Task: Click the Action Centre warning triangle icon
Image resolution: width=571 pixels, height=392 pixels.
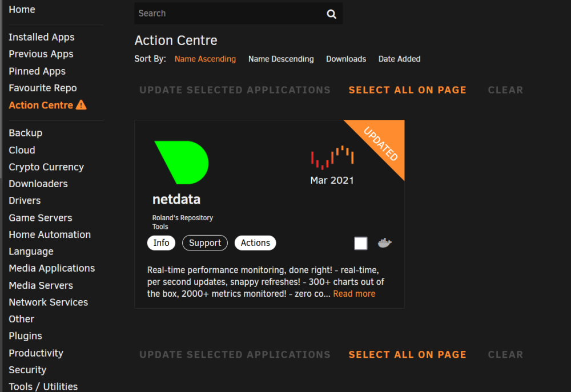Action: tap(81, 105)
